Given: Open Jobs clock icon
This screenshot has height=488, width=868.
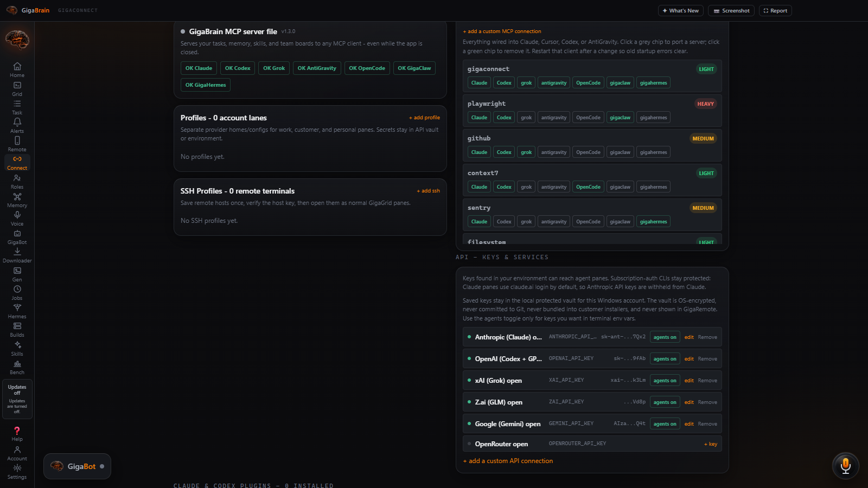Looking at the screenshot, I should point(17,293).
